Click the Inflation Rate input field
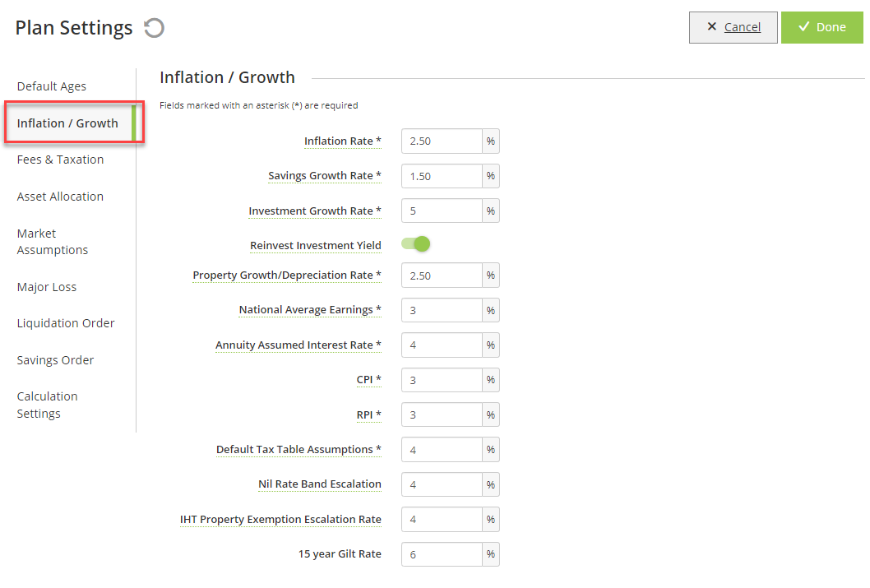Viewport: 870px width, 588px height. point(442,141)
